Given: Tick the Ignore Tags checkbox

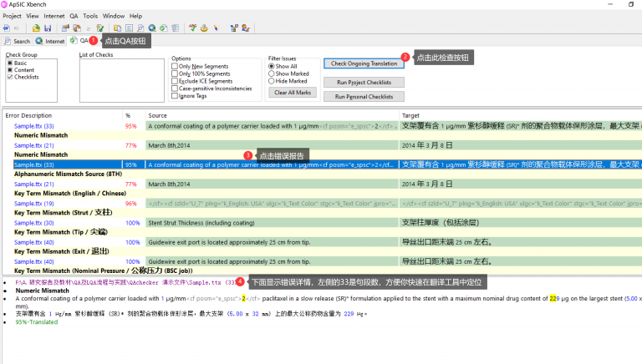Looking at the screenshot, I should click(x=175, y=95).
